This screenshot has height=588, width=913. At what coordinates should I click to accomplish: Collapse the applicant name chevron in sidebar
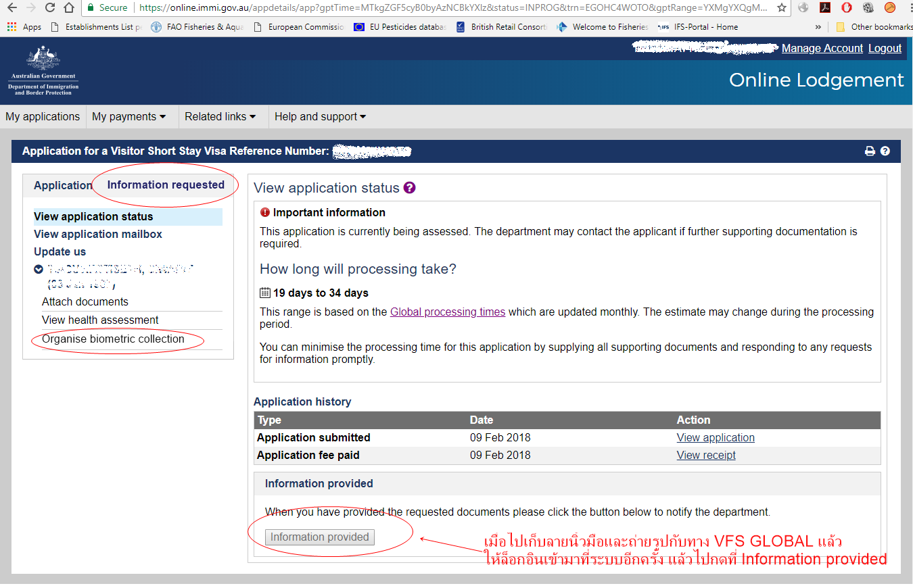(39, 270)
